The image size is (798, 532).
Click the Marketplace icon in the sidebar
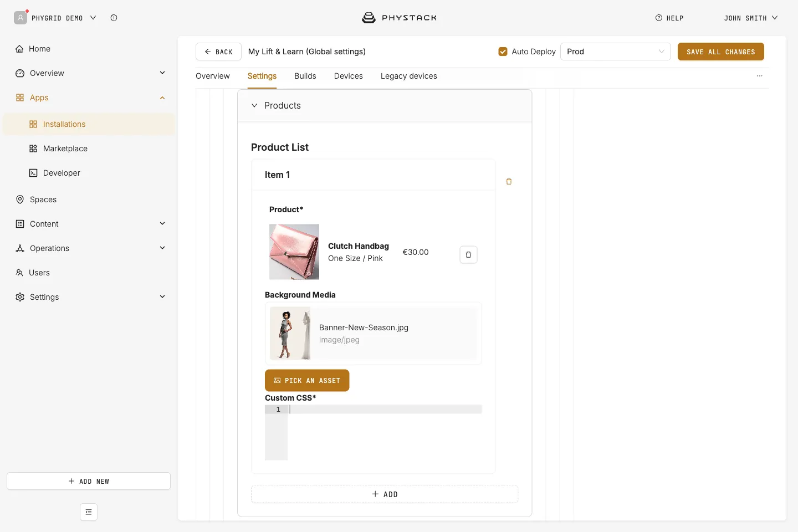click(33, 149)
